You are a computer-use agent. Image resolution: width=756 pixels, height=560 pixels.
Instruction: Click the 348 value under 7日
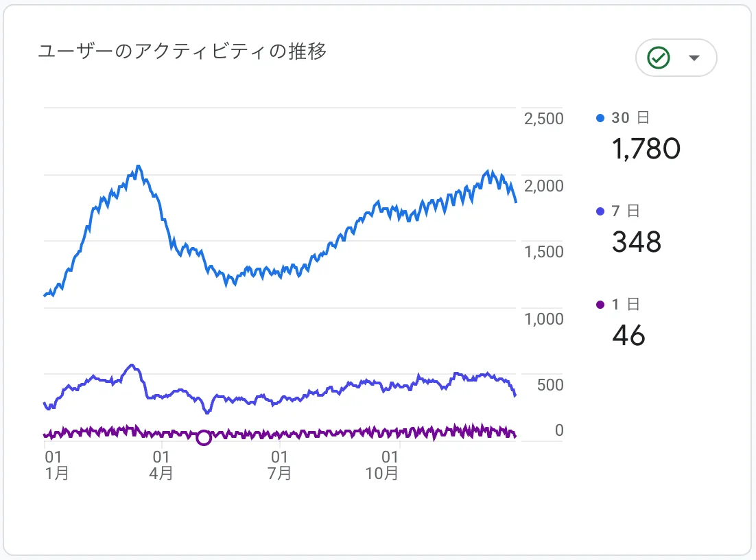coord(637,242)
